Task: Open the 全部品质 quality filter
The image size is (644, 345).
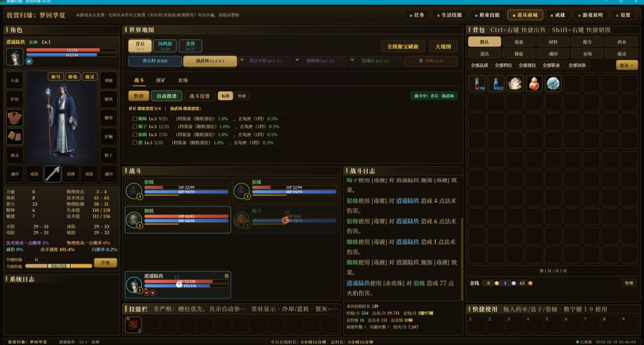Action: click(x=479, y=66)
